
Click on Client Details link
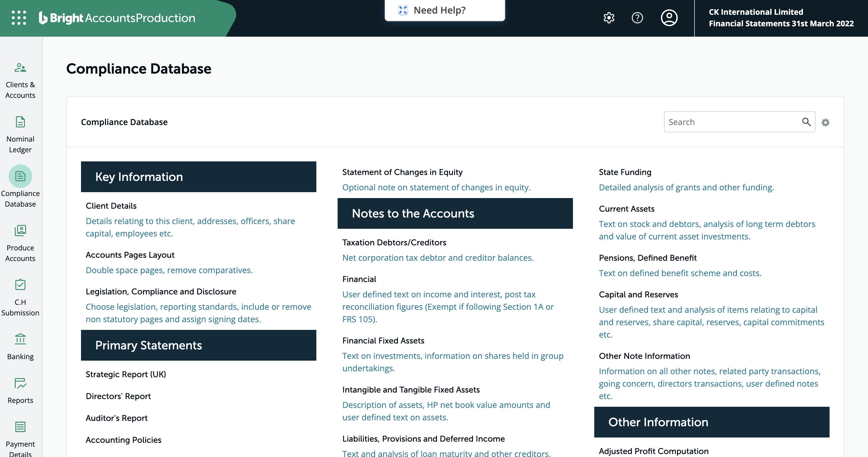(x=111, y=205)
